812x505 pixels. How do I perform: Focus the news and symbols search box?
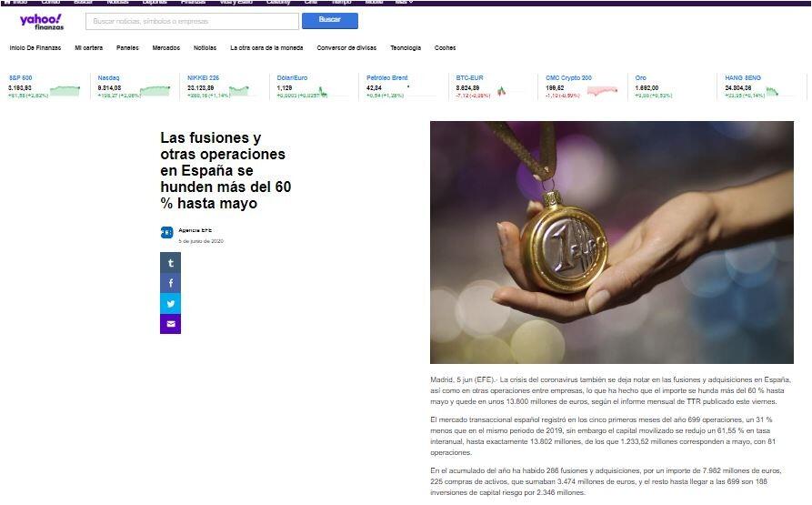[x=192, y=21]
